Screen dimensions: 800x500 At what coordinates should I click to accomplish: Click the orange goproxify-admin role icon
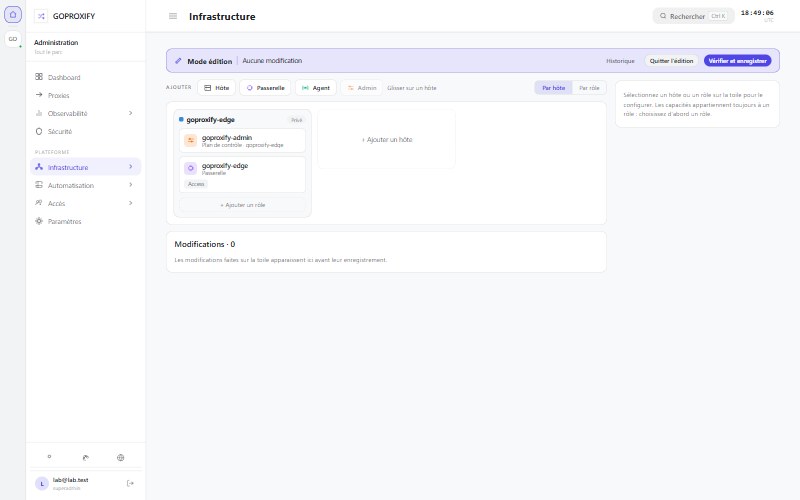[x=190, y=140]
